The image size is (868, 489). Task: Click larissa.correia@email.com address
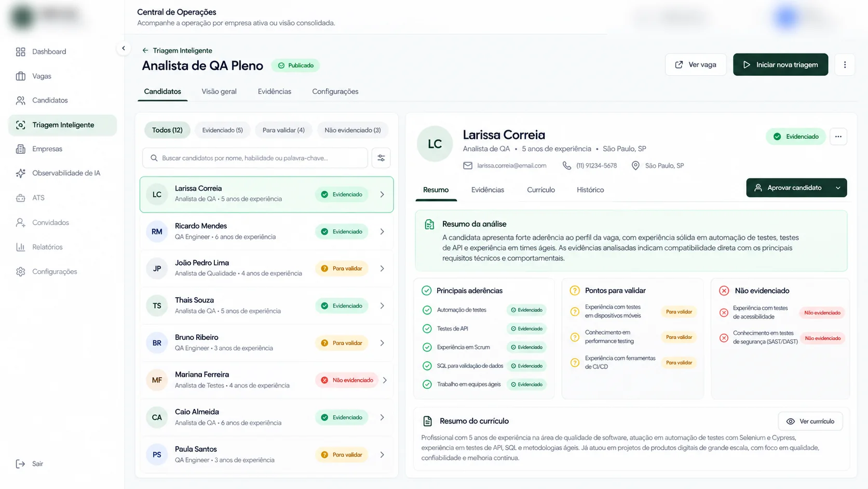click(x=512, y=165)
